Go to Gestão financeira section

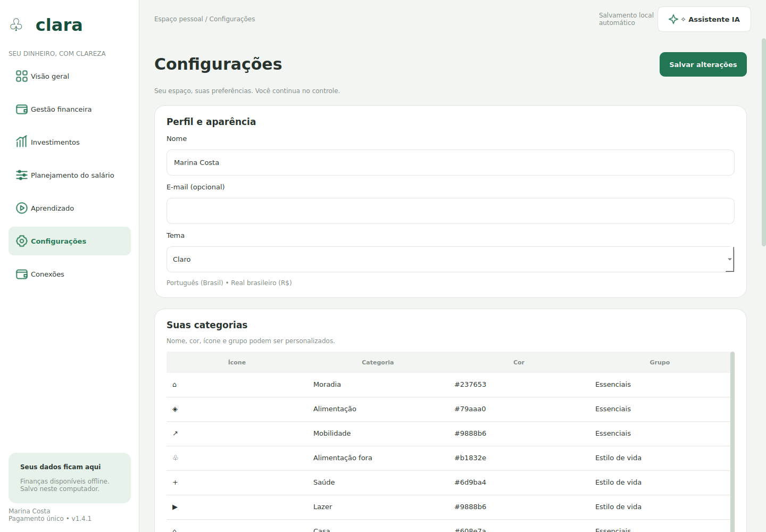70,109
